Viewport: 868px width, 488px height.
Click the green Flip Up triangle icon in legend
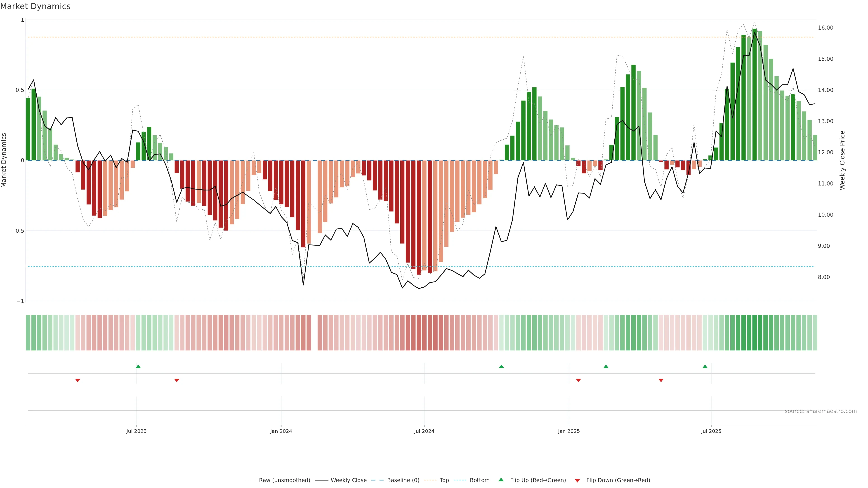point(501,480)
